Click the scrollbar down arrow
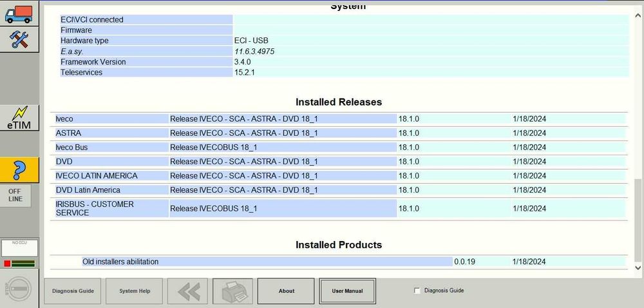 pyautogui.click(x=638, y=267)
